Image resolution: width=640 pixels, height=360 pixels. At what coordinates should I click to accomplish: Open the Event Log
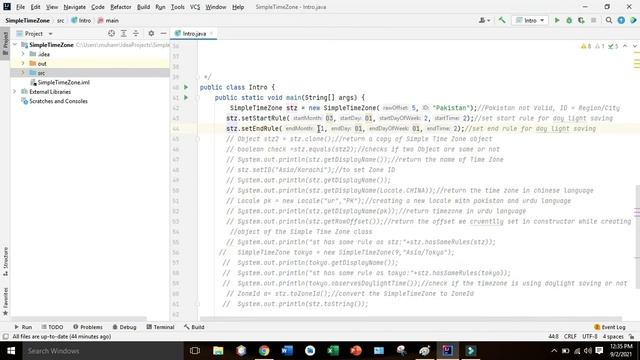[x=610, y=327]
